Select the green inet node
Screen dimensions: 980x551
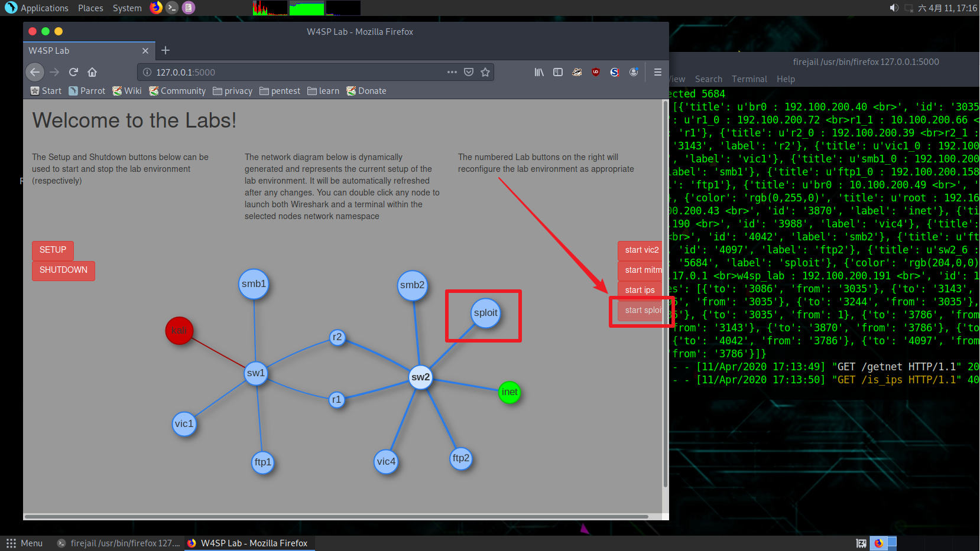click(510, 392)
